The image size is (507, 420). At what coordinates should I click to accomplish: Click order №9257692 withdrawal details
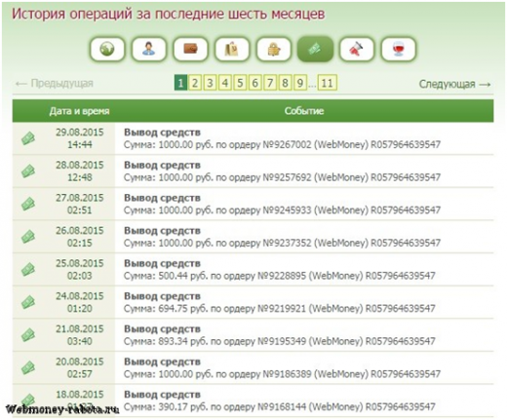[x=282, y=177]
